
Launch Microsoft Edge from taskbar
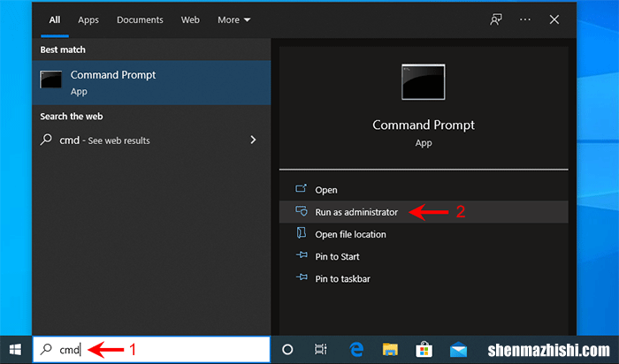pyautogui.click(x=356, y=349)
